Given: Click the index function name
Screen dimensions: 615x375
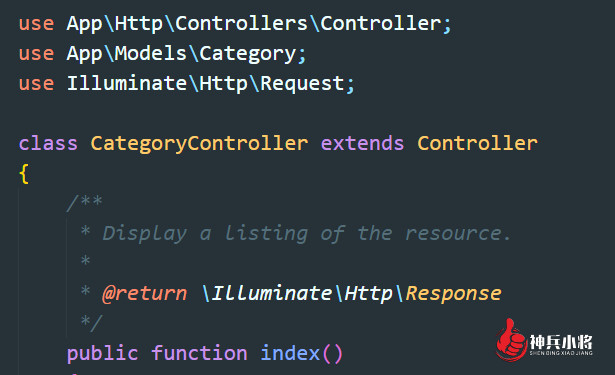Looking at the screenshot, I should pyautogui.click(x=290, y=353).
